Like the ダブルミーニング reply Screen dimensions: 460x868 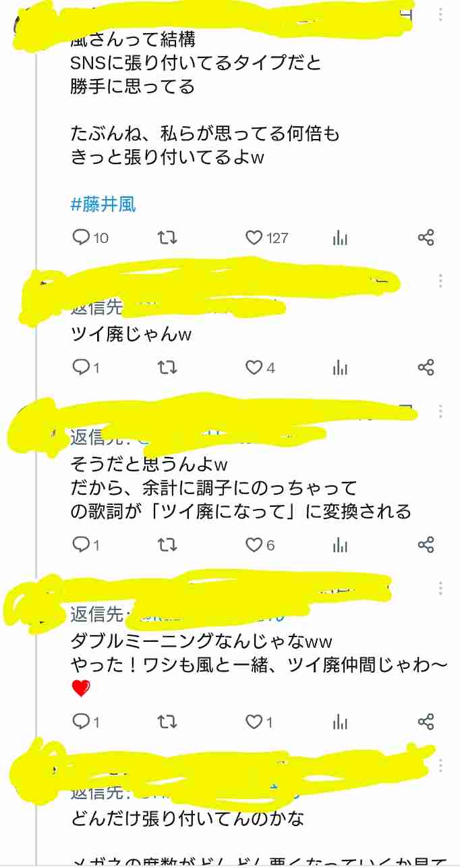click(x=259, y=722)
